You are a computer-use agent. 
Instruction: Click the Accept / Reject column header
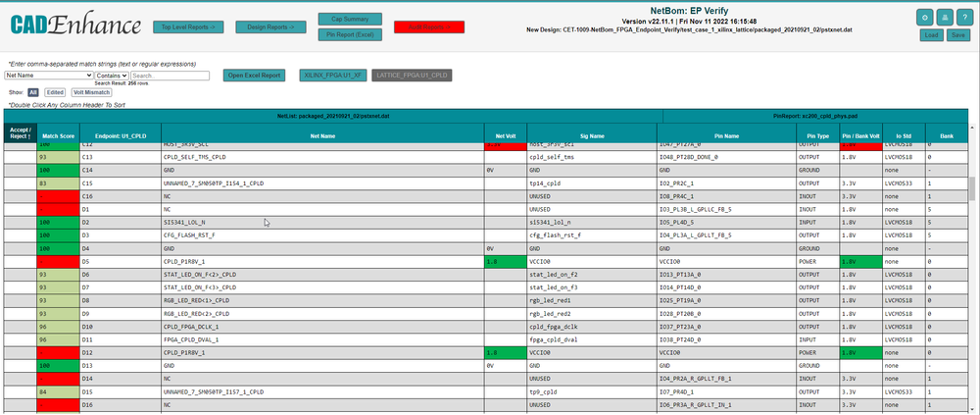point(20,132)
